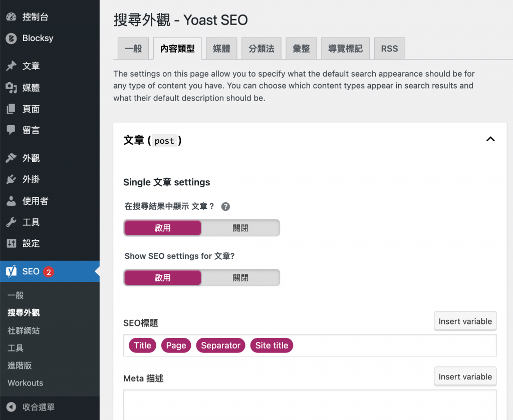Open Workouts submenu item
The height and width of the screenshot is (420, 513).
tap(25, 383)
